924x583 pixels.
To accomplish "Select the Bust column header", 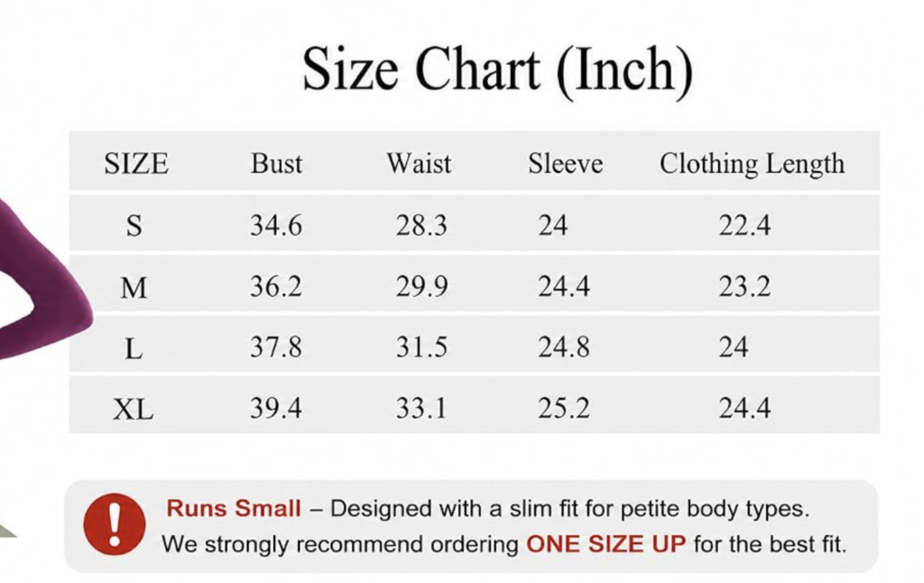I will point(276,163).
